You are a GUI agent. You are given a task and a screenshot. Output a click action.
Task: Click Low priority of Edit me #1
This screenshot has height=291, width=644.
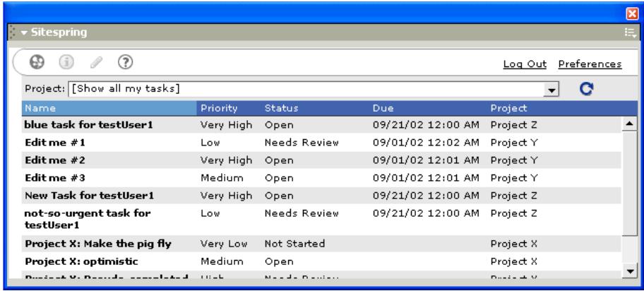click(x=210, y=143)
